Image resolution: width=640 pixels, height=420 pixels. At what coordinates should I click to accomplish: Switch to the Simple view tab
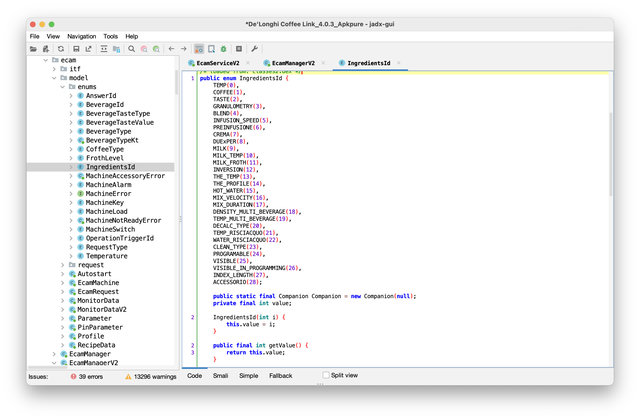click(x=249, y=376)
